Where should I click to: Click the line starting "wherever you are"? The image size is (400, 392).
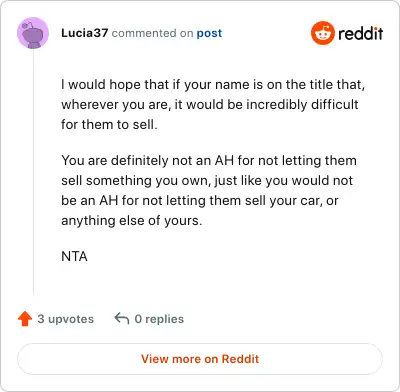pyautogui.click(x=210, y=105)
